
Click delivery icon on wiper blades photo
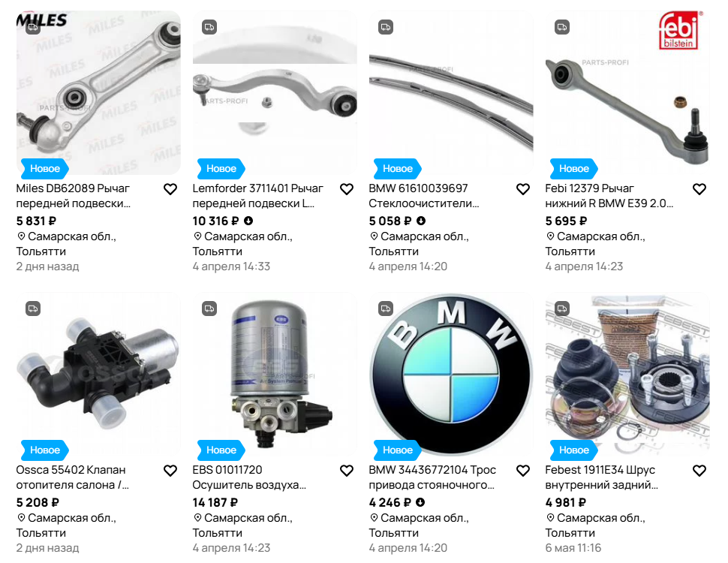tap(386, 27)
